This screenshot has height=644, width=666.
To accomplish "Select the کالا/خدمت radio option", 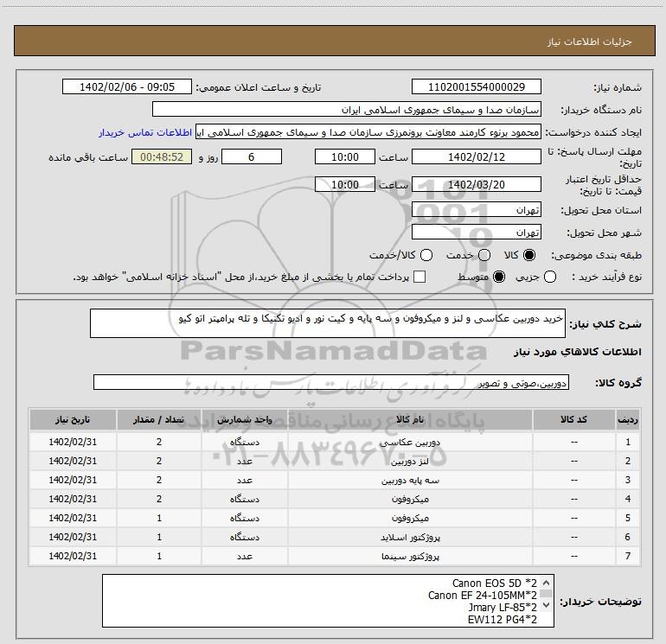I will (426, 255).
